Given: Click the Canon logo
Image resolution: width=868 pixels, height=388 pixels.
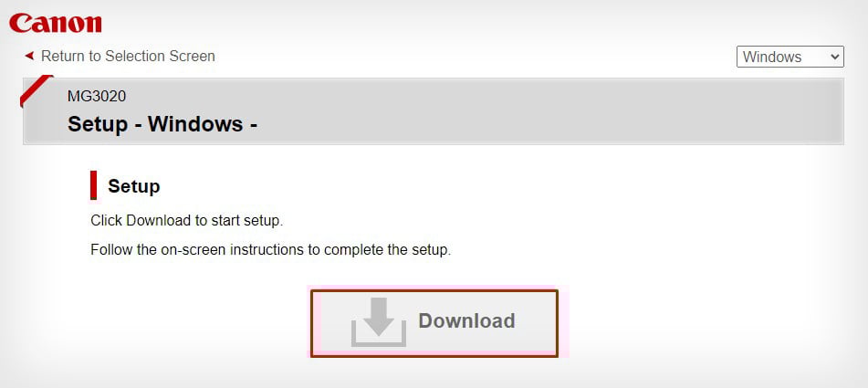Looking at the screenshot, I should [56, 23].
